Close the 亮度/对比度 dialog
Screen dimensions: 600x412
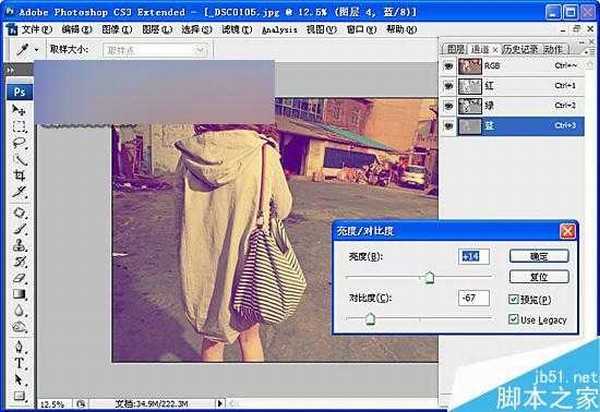[567, 231]
